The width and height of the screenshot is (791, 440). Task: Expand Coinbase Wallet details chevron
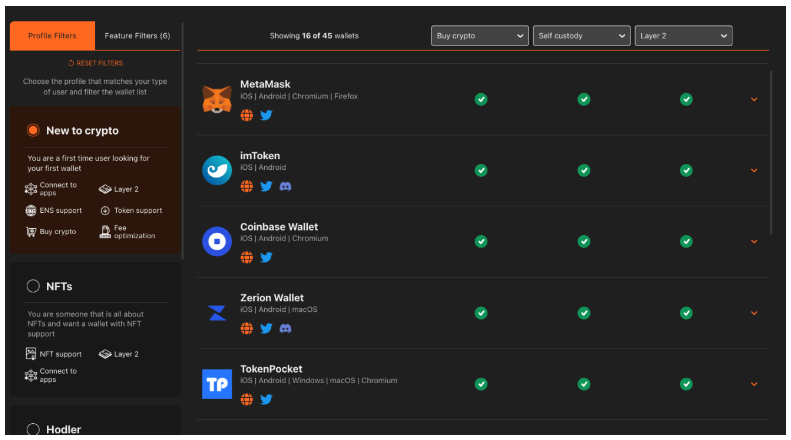tap(754, 242)
